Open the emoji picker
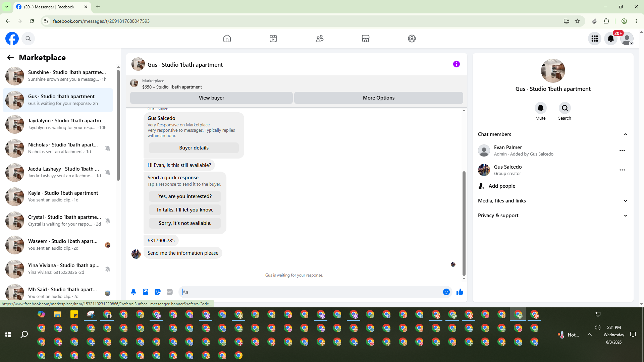The height and width of the screenshot is (362, 644). click(x=446, y=292)
